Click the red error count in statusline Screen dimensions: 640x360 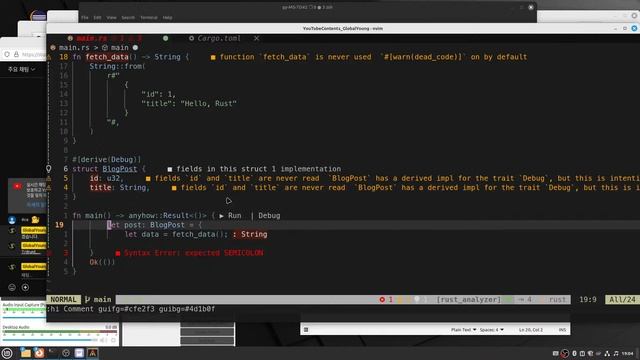[386, 300]
